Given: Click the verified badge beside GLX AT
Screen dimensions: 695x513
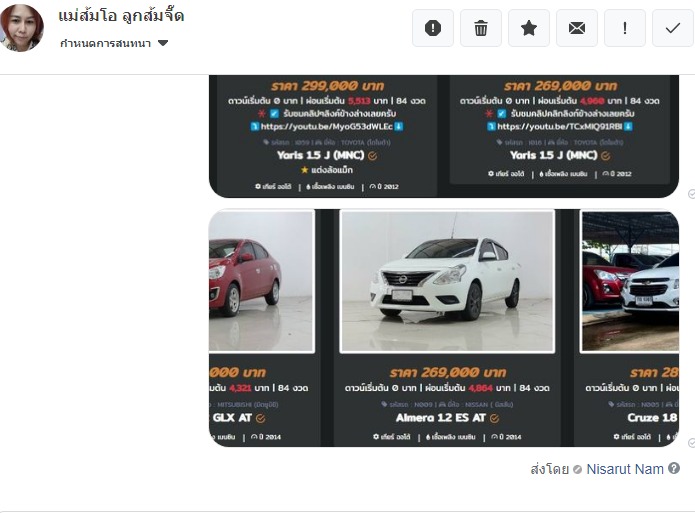Looking at the screenshot, I should coord(261,418).
